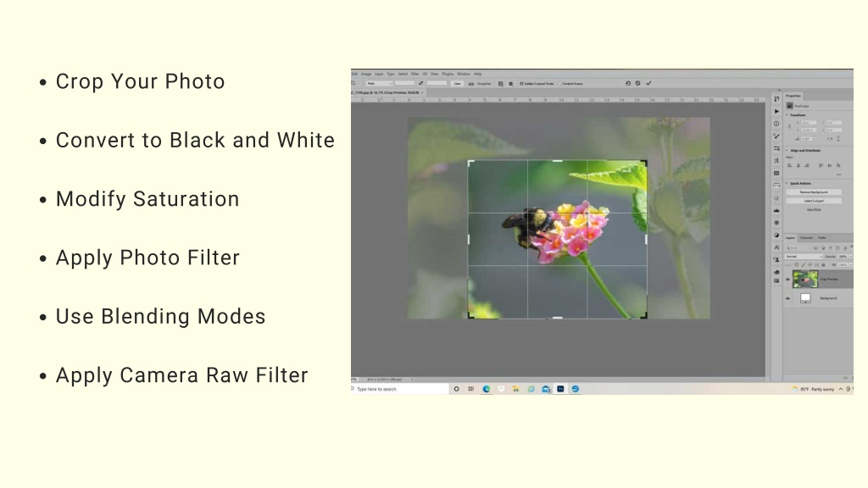Click the Background layer thumbnail

point(805,298)
